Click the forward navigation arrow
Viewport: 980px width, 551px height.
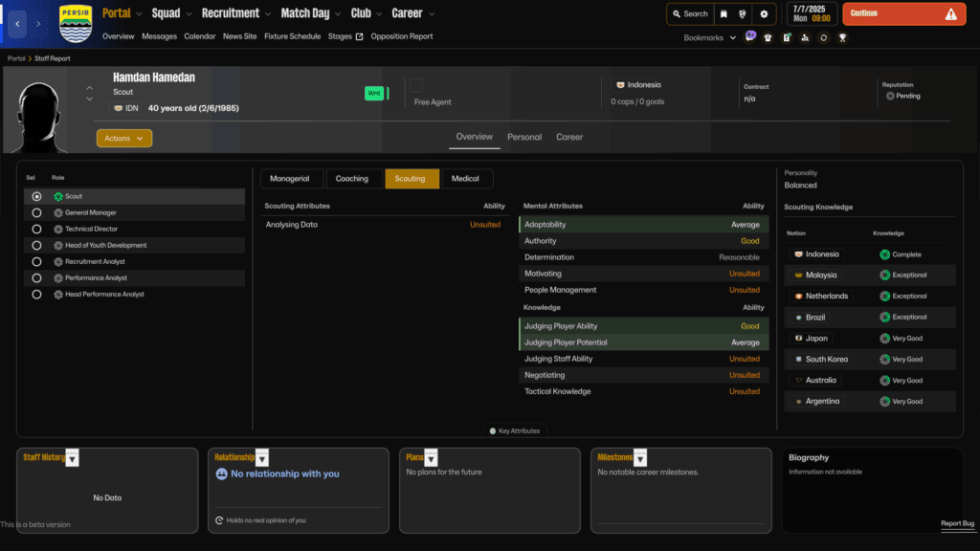(37, 22)
